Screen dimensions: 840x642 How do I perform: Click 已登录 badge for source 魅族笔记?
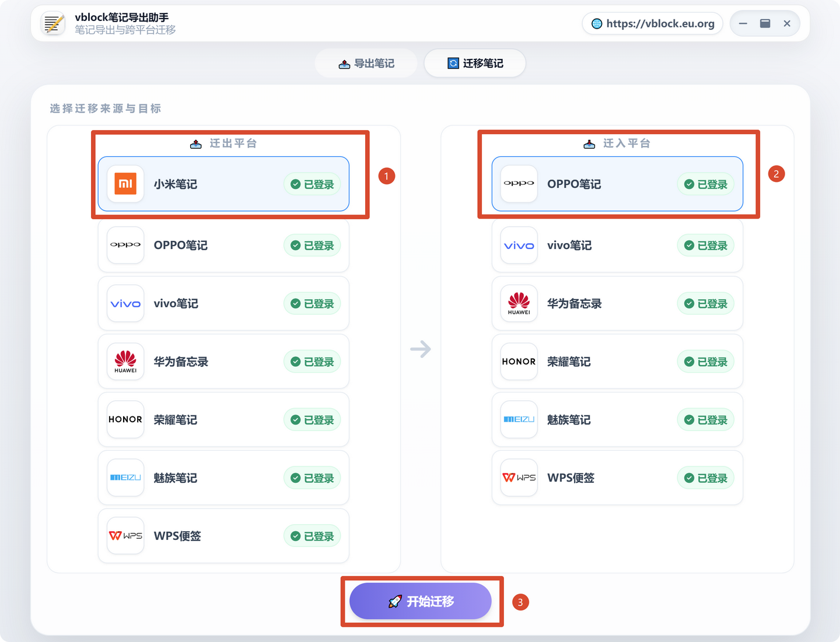pos(312,478)
